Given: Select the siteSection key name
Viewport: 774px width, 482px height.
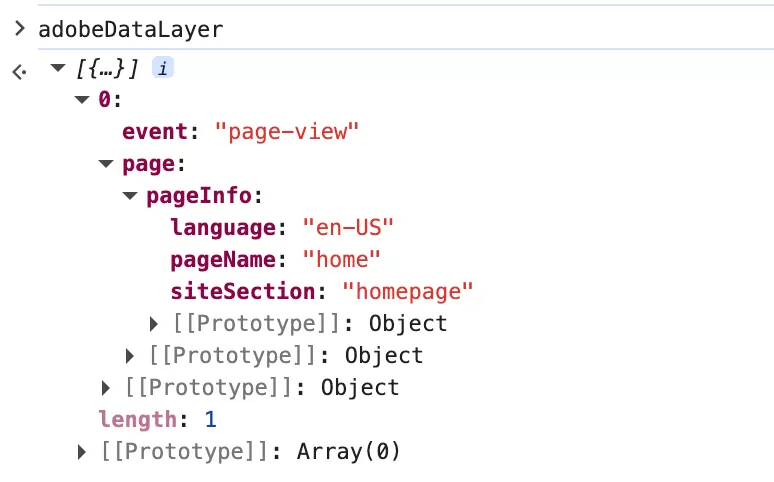Looking at the screenshot, I should click(x=243, y=292).
